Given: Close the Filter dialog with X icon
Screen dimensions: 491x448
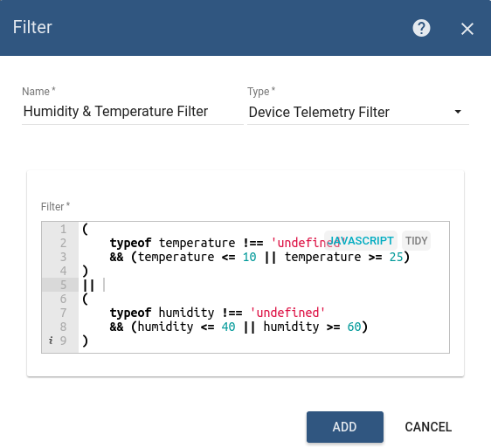Looking at the screenshot, I should coord(467,29).
